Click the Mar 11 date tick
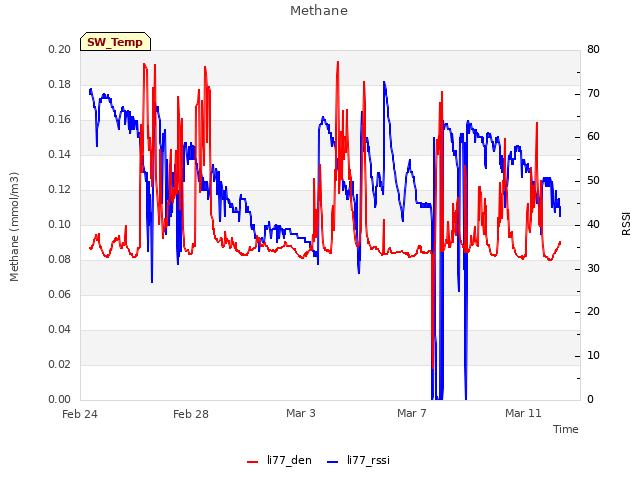This screenshot has height=480, width=640. click(523, 413)
